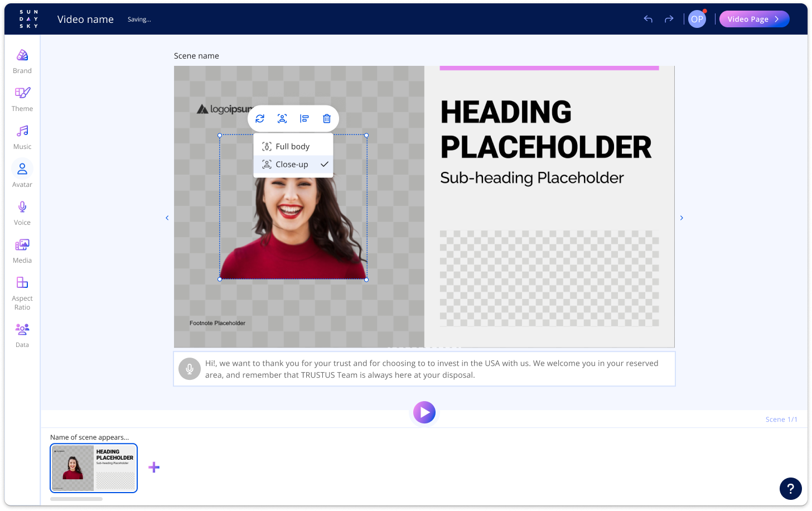Click the Scene 1/1 indicator
Screen dimensions: 812x511
[781, 420]
